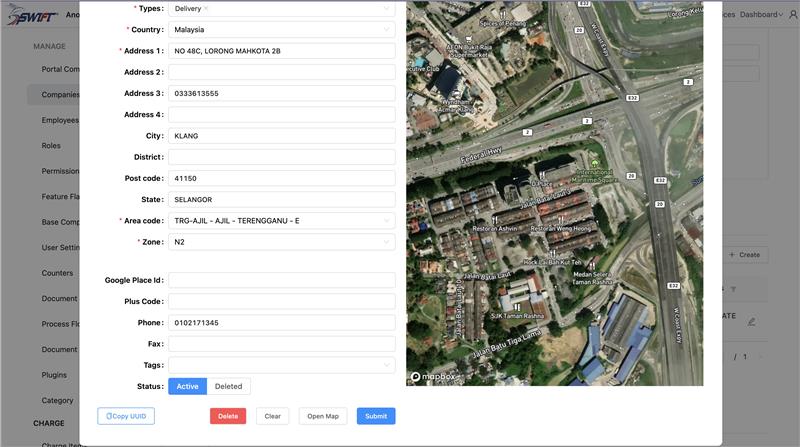Edit the Address 1 field

click(282, 51)
